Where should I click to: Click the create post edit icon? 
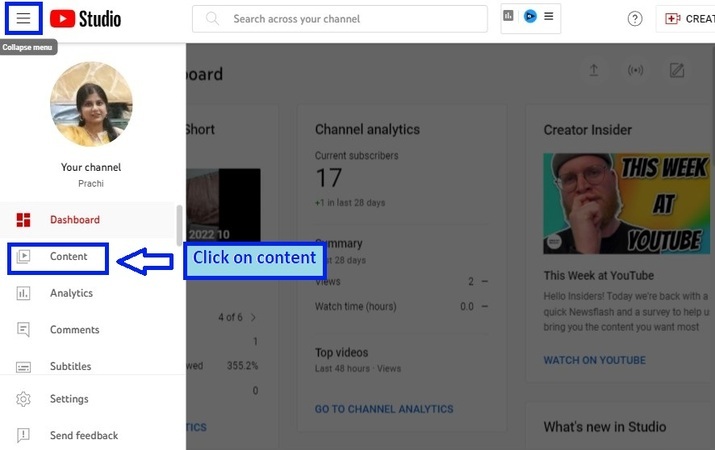677,70
